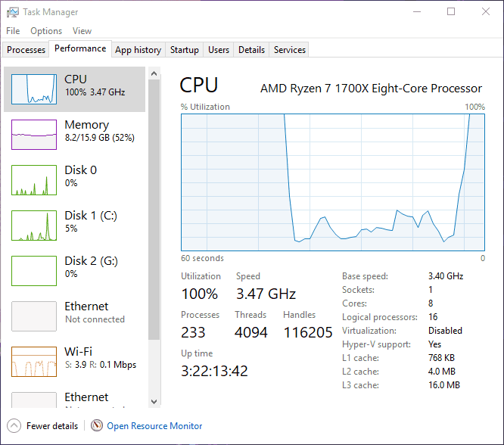Switch to the Startup tab
The image size is (504, 445).
pyautogui.click(x=185, y=50)
